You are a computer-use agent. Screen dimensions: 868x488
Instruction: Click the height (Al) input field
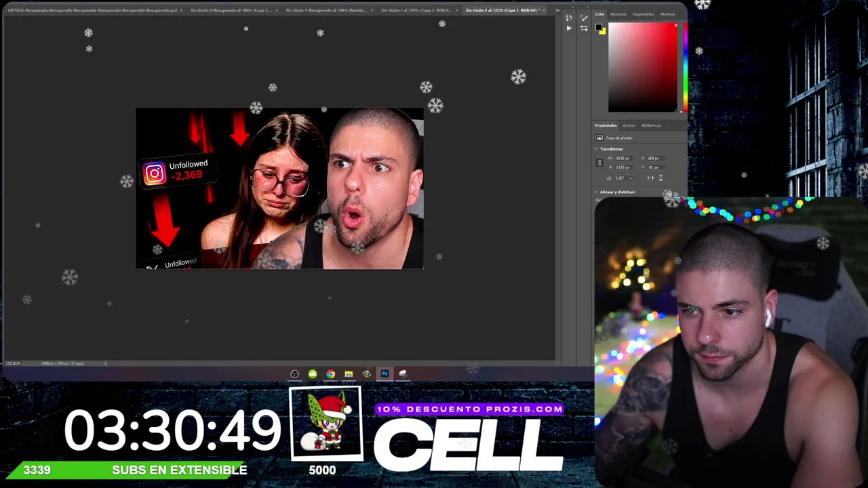coord(623,167)
